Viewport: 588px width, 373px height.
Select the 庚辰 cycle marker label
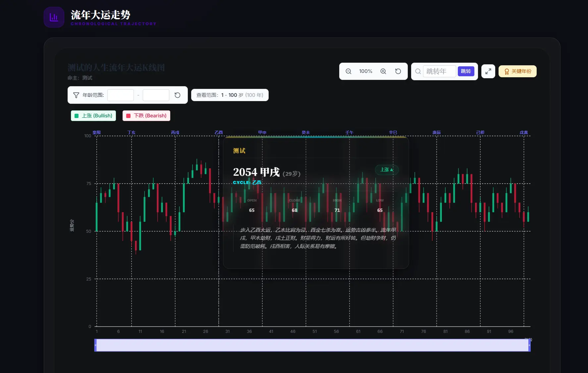tap(437, 133)
